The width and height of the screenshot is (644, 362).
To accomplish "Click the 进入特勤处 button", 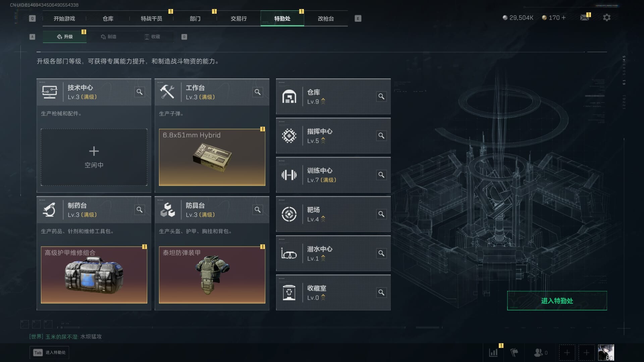I will [x=557, y=301].
